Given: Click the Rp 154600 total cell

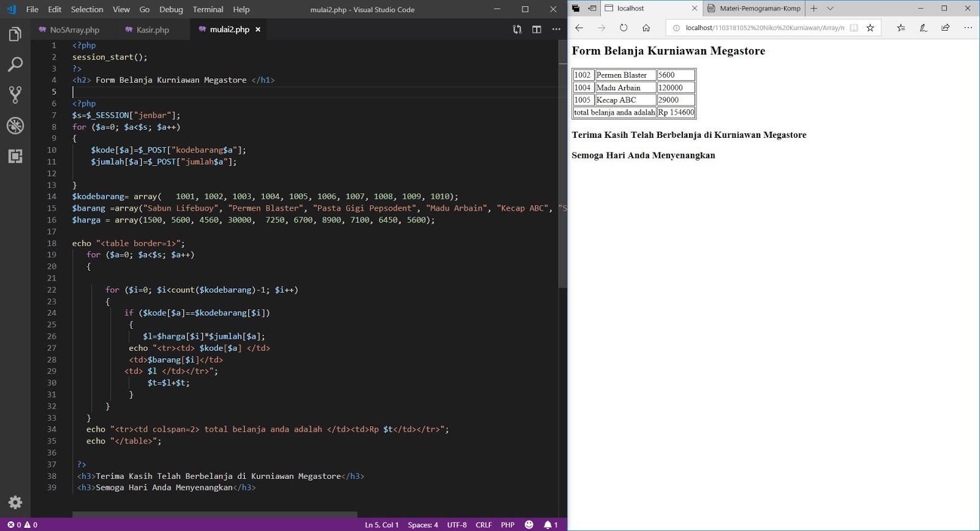Looking at the screenshot, I should (x=676, y=112).
